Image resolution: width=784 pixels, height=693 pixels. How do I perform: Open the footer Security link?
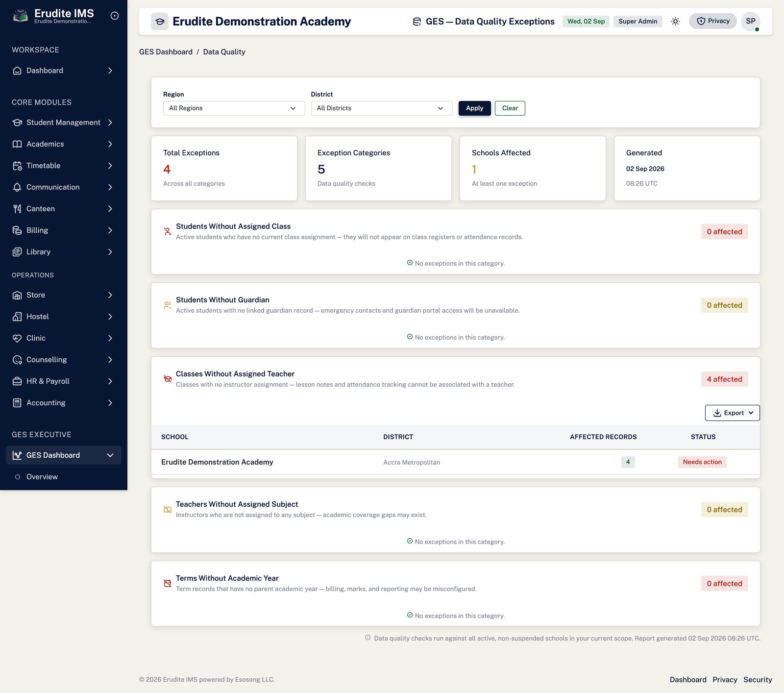coord(758,680)
